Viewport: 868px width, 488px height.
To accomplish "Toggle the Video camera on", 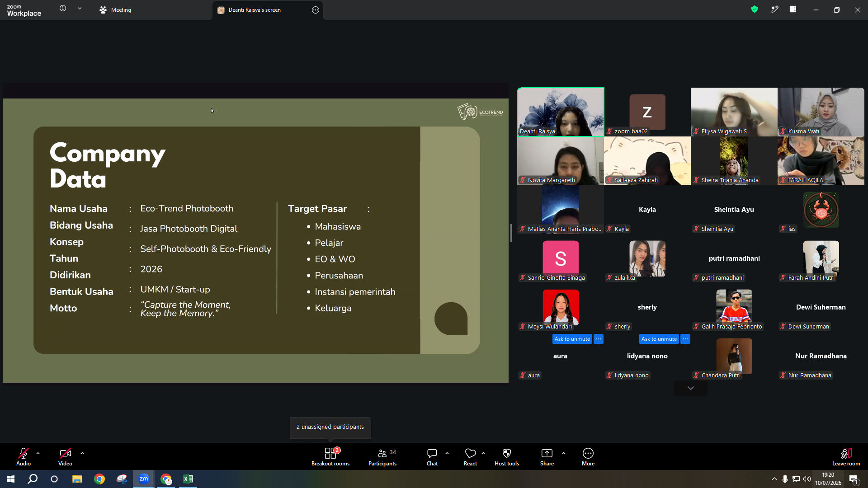I will click(x=65, y=456).
